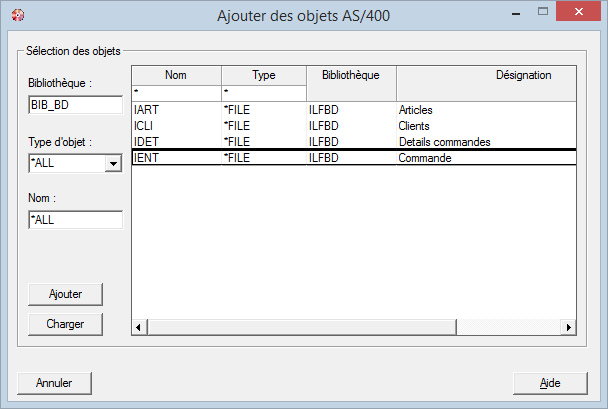Image resolution: width=608 pixels, height=409 pixels.
Task: Click the Type column filter field
Action: tap(263, 92)
